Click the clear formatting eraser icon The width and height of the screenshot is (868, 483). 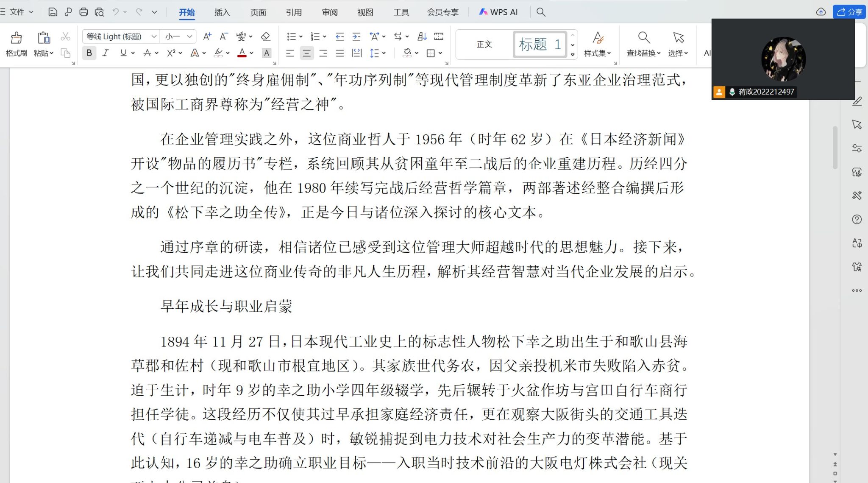coord(266,36)
